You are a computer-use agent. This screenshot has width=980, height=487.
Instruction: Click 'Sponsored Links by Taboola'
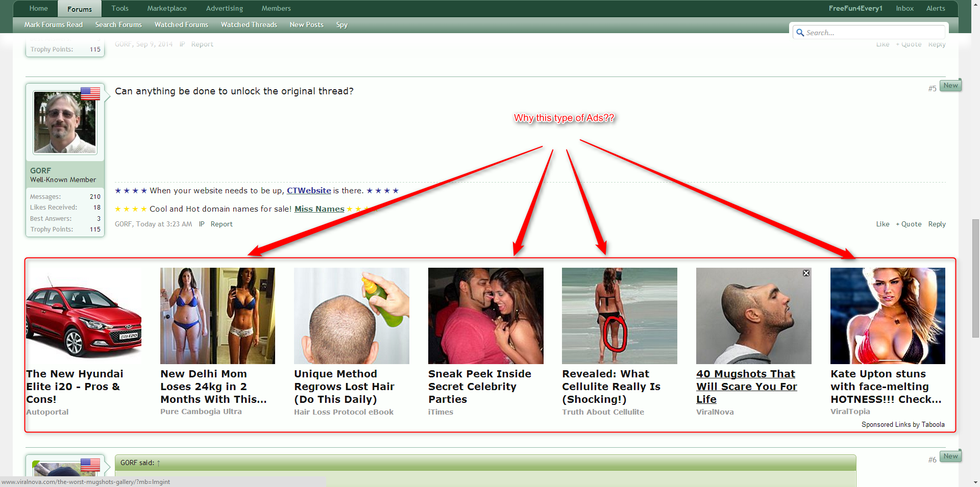click(903, 424)
